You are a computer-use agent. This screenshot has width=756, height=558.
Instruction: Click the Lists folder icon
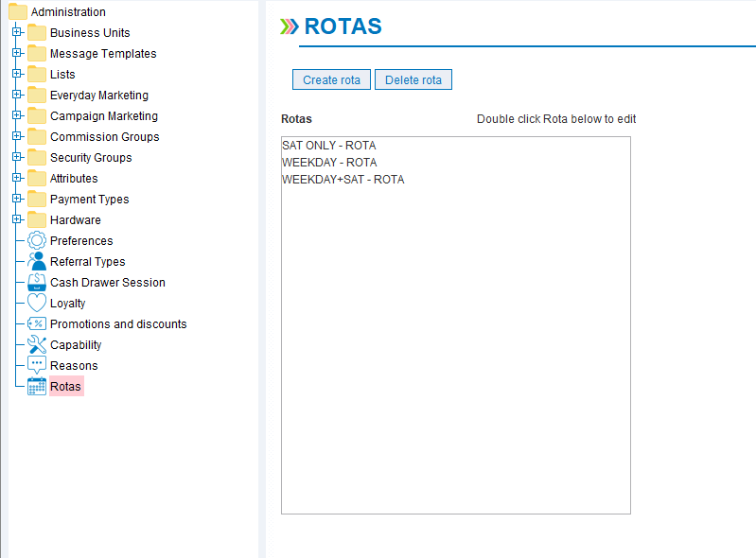(37, 74)
